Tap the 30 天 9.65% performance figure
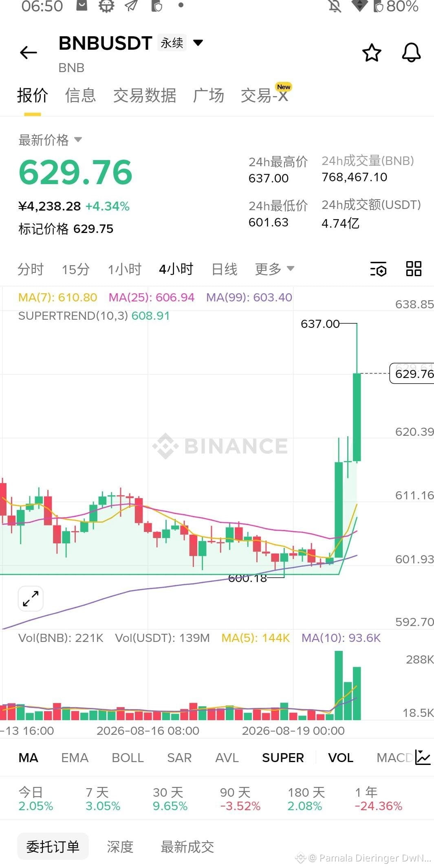The width and height of the screenshot is (434, 868). tap(170, 799)
